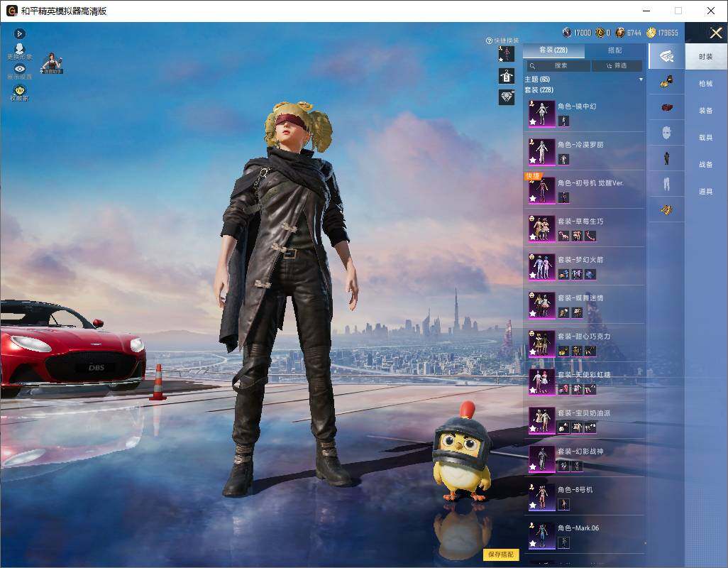Open the diamond gem icon
Screen dimensions: 728x568
pyautogui.click(x=506, y=97)
